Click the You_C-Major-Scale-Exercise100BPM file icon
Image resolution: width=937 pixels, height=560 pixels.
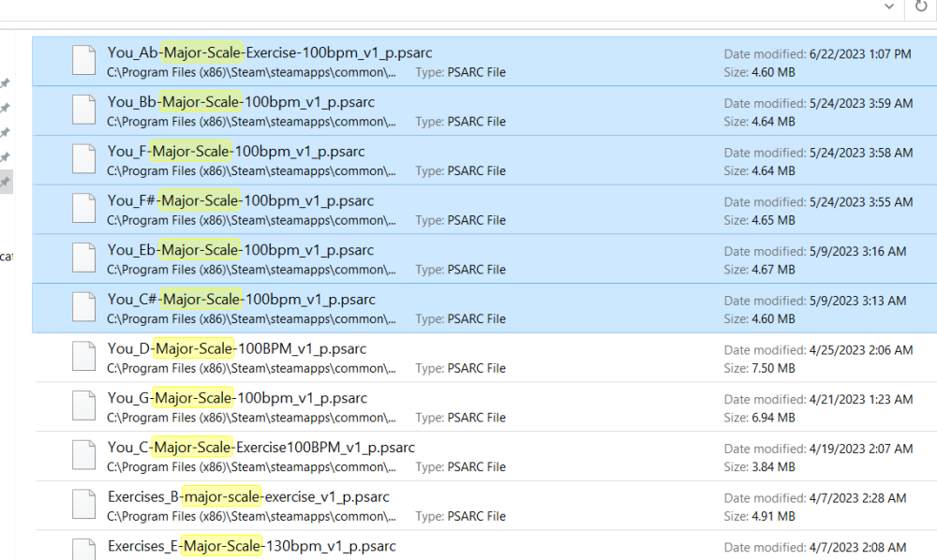click(84, 456)
